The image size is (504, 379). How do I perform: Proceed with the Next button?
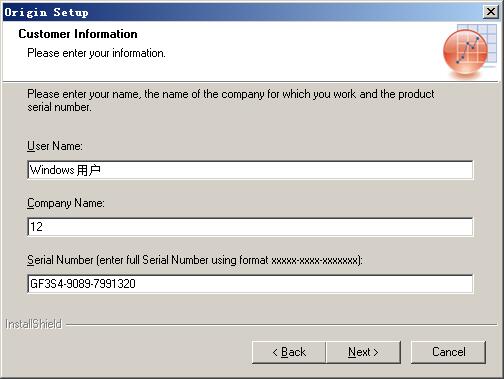click(x=363, y=352)
